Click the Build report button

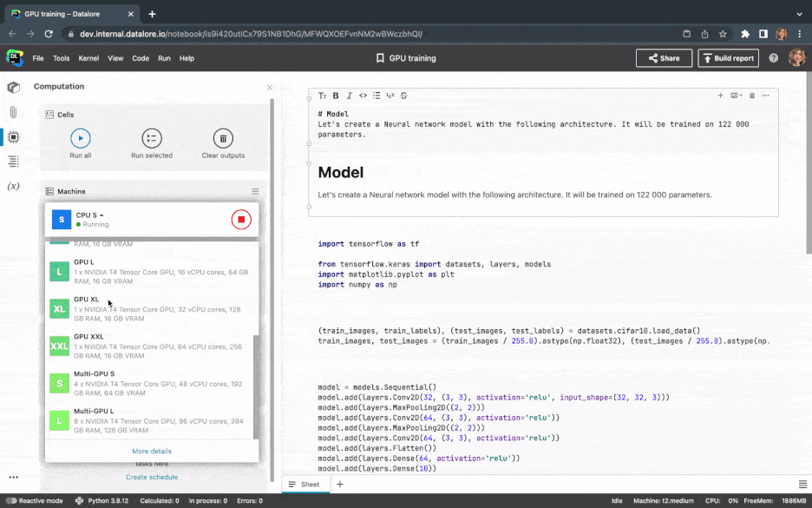point(728,58)
